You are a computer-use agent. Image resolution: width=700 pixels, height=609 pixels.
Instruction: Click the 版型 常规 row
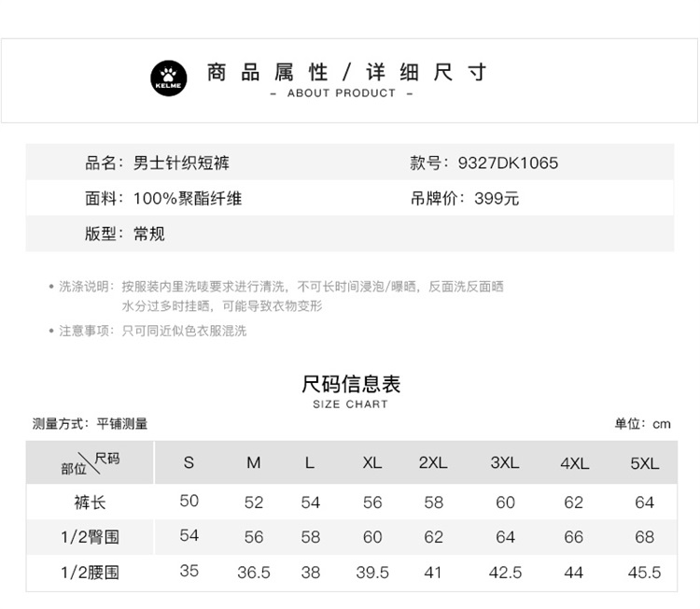pos(125,234)
